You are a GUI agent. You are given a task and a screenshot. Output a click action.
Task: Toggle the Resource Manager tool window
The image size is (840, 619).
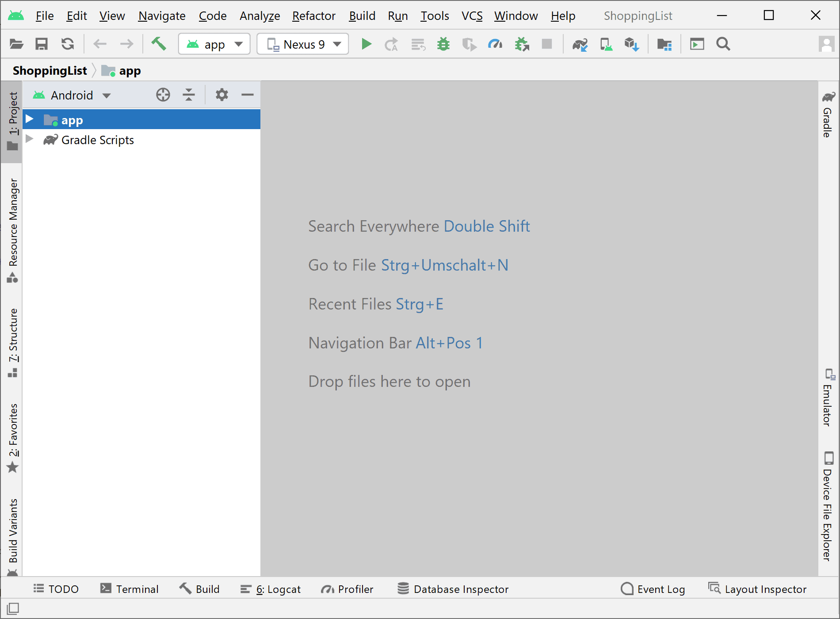click(x=12, y=230)
